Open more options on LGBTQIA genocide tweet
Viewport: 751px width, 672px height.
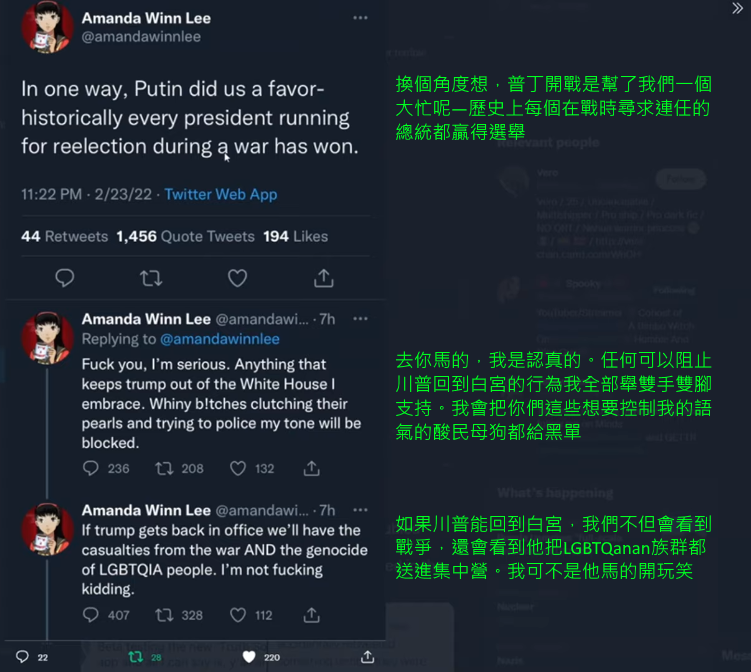click(360, 510)
